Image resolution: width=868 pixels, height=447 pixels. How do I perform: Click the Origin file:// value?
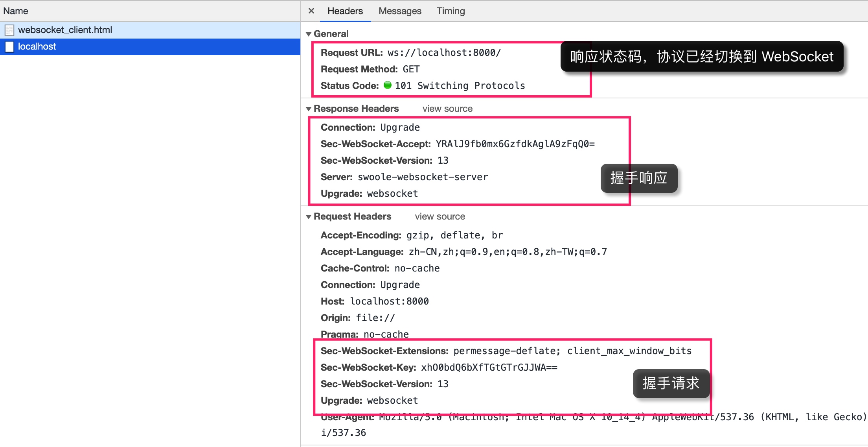375,318
